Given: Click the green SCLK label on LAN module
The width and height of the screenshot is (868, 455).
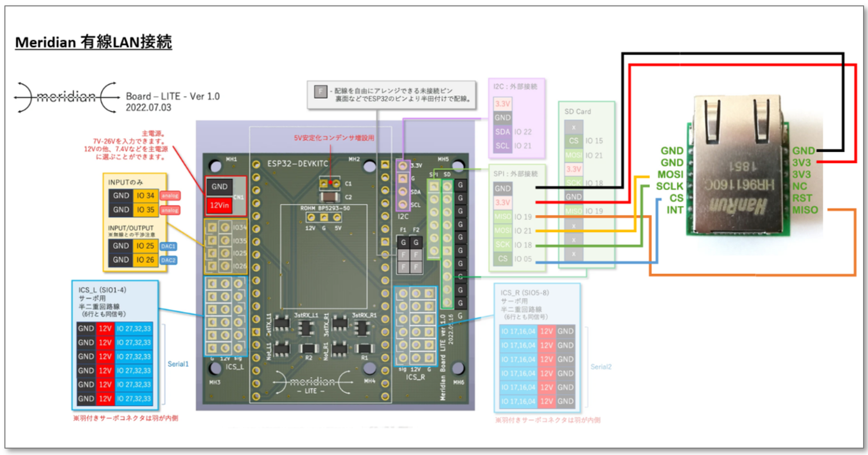Looking at the screenshot, I should click(x=669, y=186).
